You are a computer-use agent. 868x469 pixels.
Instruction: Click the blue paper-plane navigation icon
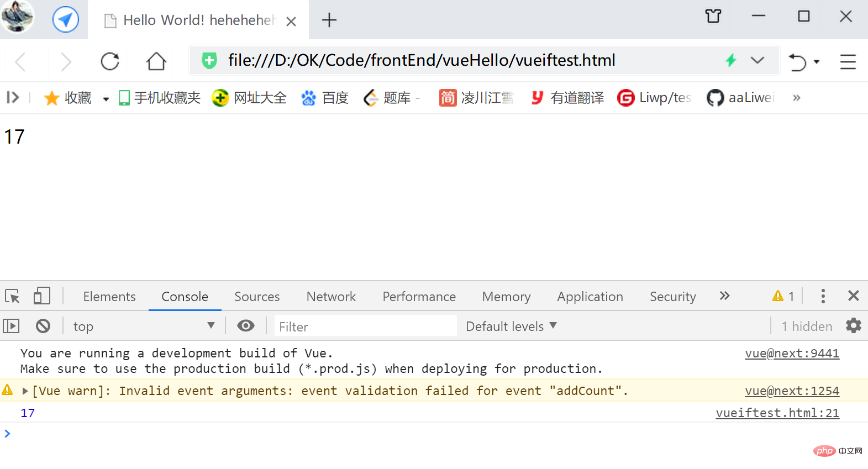(66, 20)
